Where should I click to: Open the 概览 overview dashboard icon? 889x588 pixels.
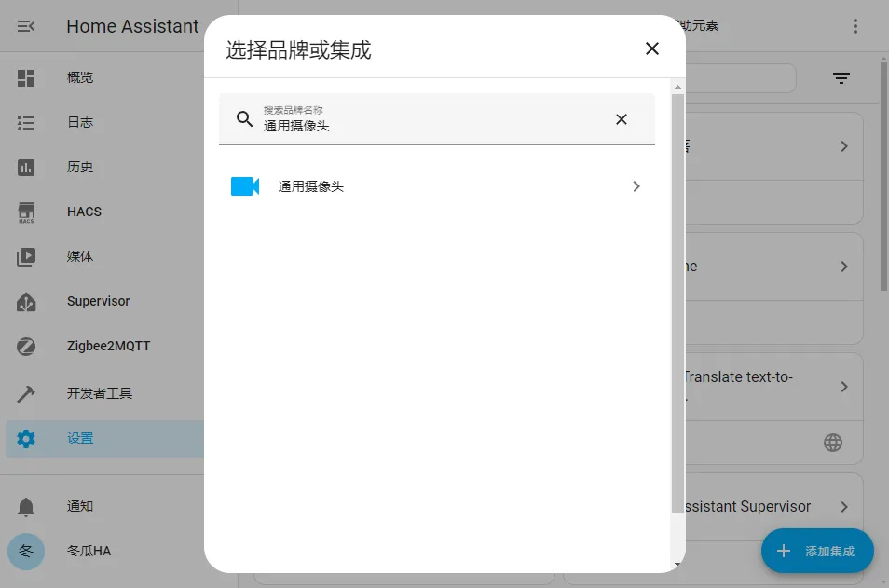26,77
